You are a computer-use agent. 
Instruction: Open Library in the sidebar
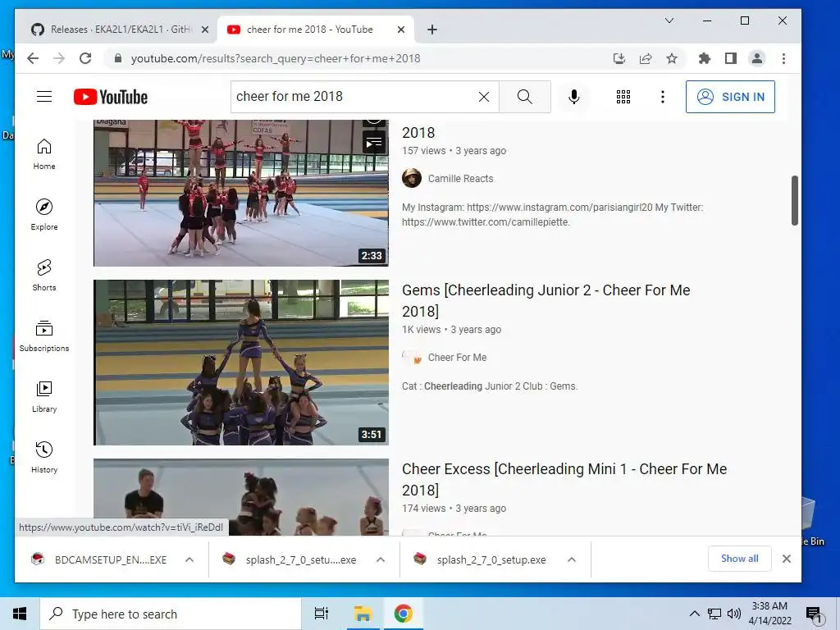click(44, 396)
